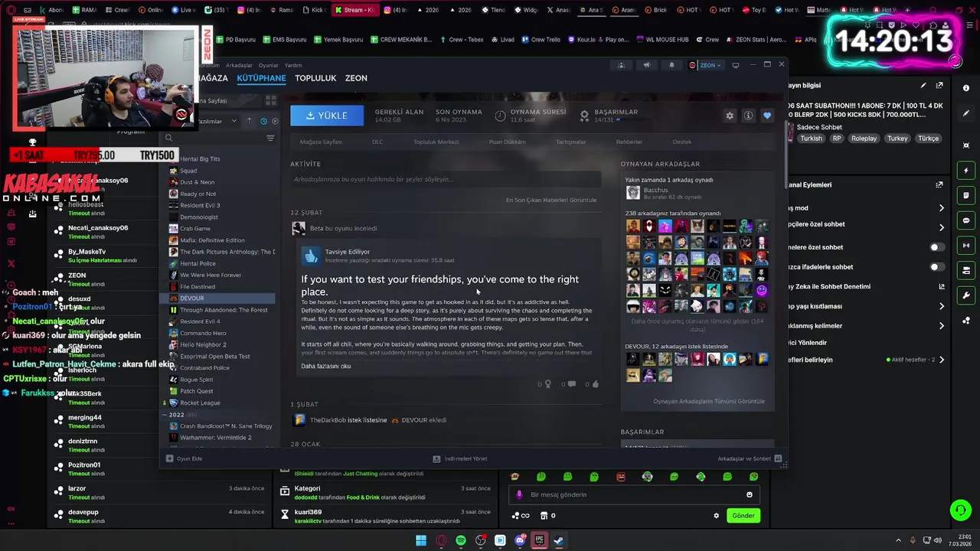Click the stream info pencil edit icon
Viewport: 980px width, 551px height.
click(x=923, y=86)
